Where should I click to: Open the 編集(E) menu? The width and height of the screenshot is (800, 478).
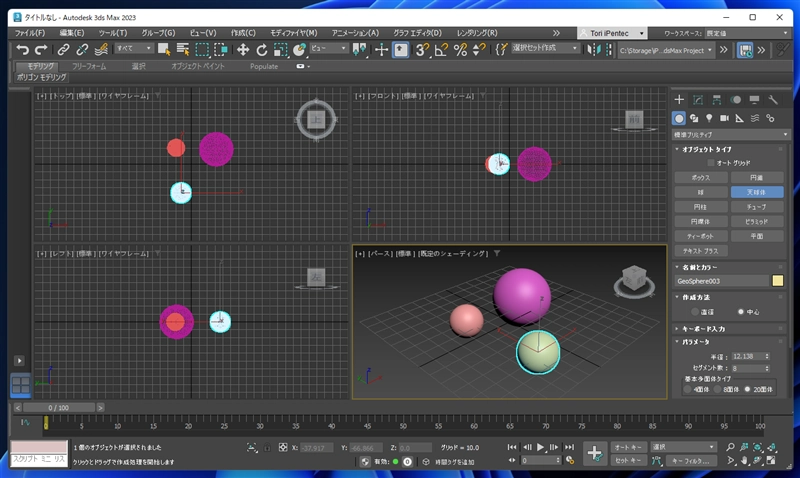click(72, 33)
